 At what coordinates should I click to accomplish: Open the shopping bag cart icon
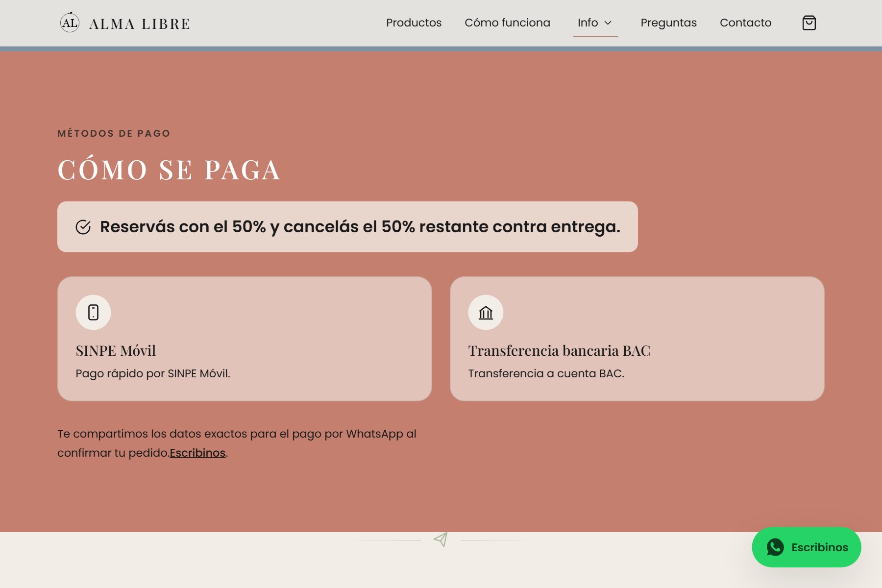[x=809, y=23]
